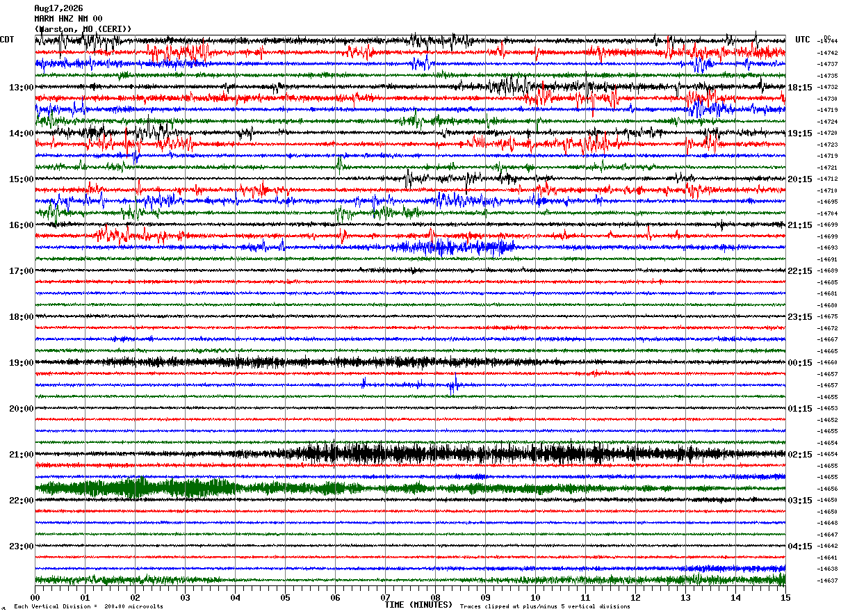This screenshot has height=616, width=841.
Task: Select the 23:00 CDT time label
Action: (22, 546)
